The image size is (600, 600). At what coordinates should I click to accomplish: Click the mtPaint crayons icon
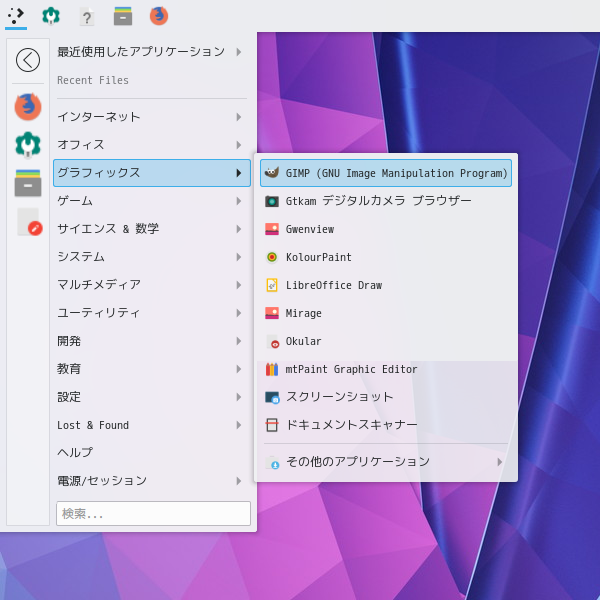click(272, 369)
